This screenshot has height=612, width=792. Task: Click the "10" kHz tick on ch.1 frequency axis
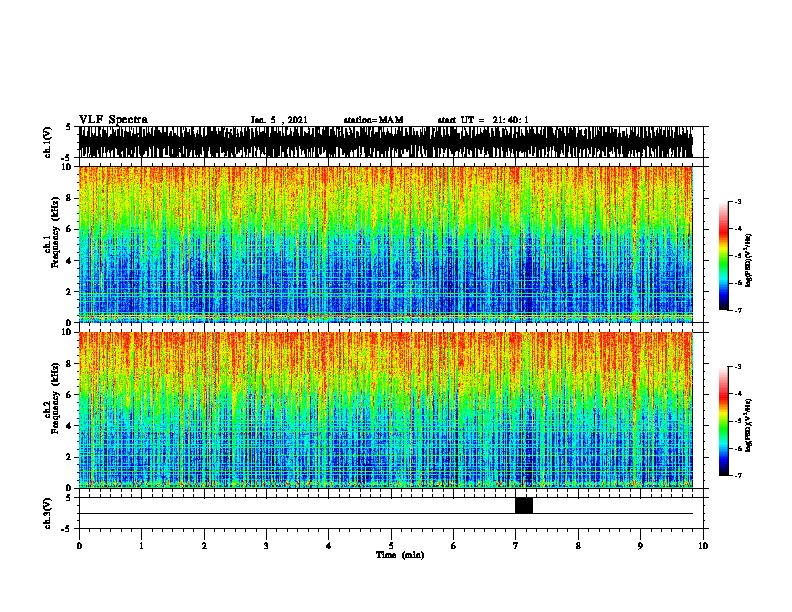click(x=67, y=167)
